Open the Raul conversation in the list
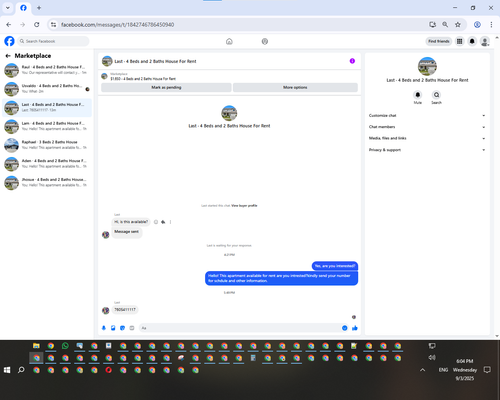Screen dimensions: 500x400 pyautogui.click(x=47, y=70)
